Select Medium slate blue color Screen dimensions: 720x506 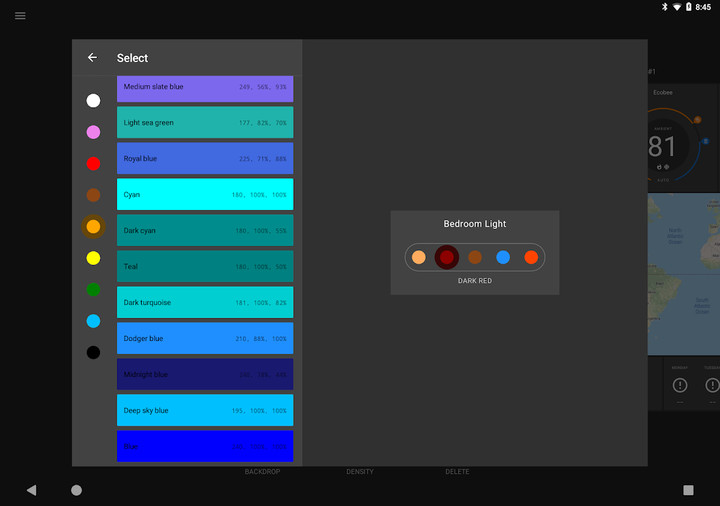[x=205, y=87]
